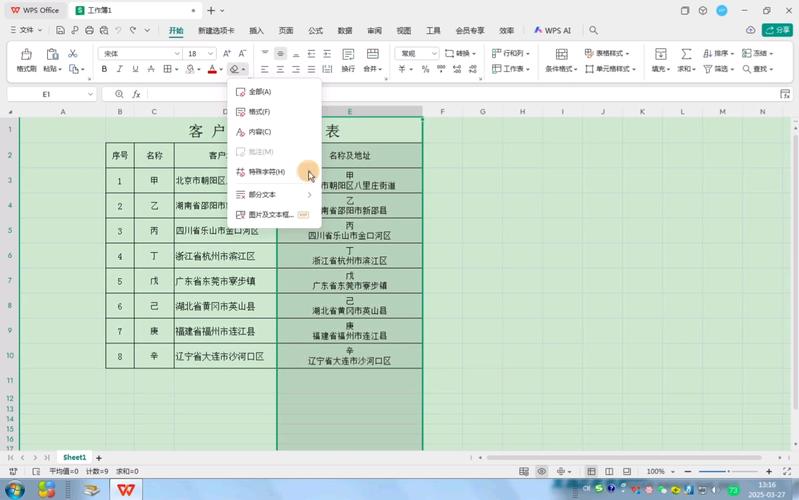
Task: Choose Clear All (A) in menu
Action: [274, 92]
